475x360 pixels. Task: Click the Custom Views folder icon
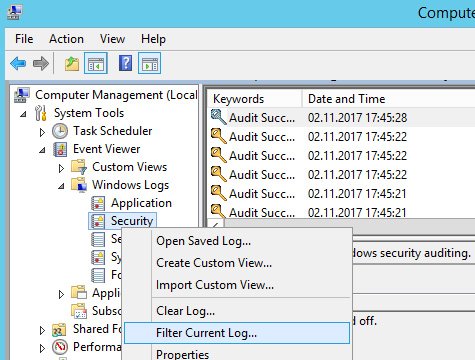79,167
